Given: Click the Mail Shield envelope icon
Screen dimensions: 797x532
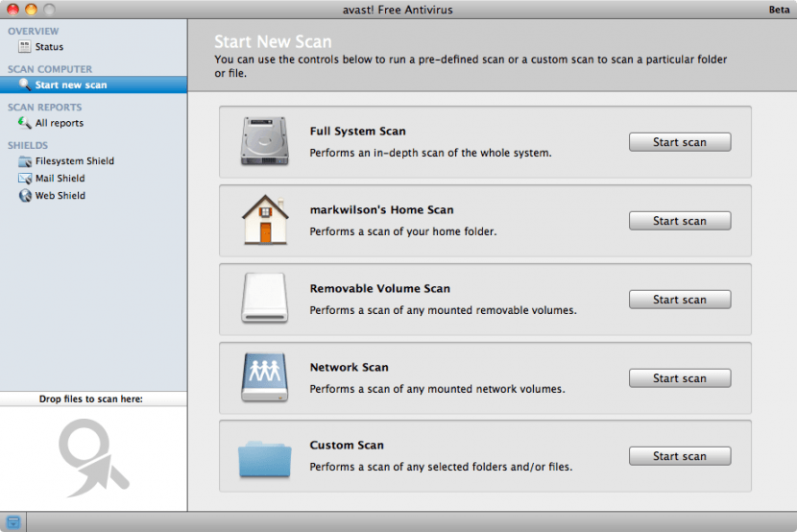Looking at the screenshot, I should [x=25, y=179].
